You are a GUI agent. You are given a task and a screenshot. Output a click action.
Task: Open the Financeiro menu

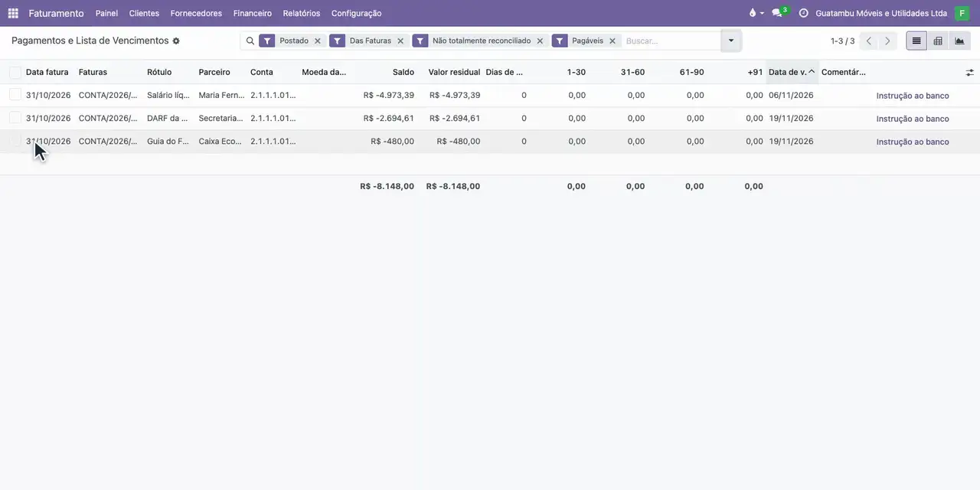[253, 13]
